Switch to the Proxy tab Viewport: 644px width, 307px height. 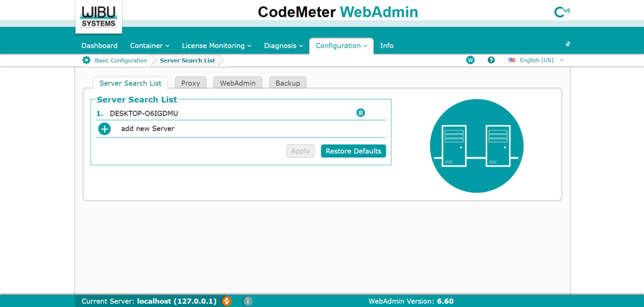point(191,83)
